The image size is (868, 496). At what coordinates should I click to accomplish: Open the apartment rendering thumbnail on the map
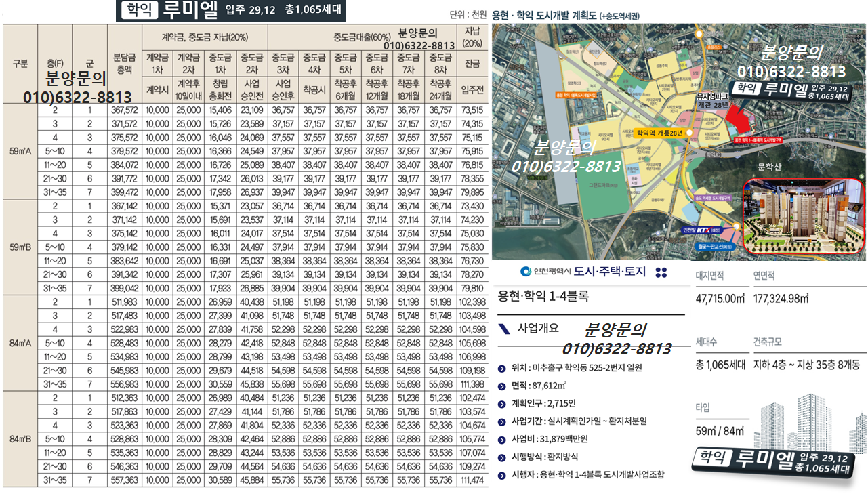pos(804,215)
